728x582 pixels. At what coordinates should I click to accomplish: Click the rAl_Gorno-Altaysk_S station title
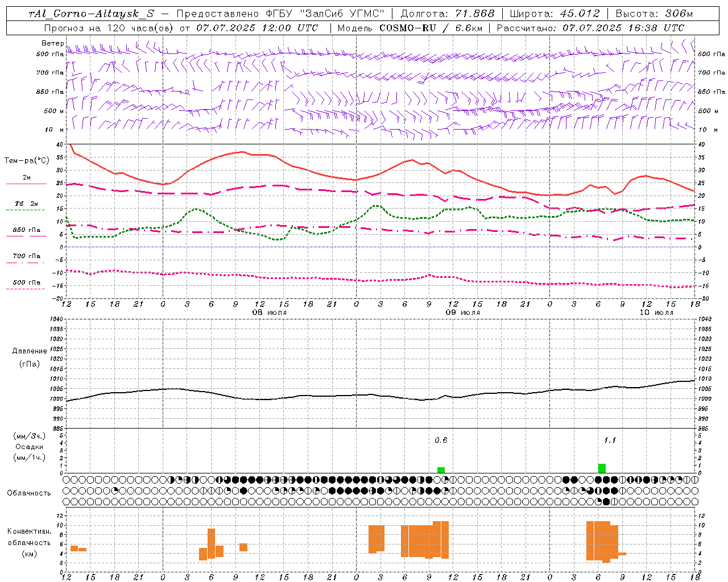coord(92,14)
